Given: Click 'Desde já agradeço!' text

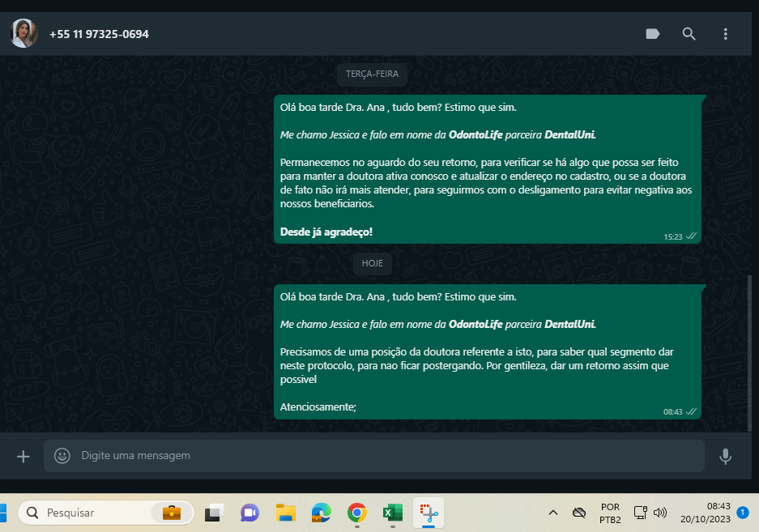Looking at the screenshot, I should coord(326,232).
